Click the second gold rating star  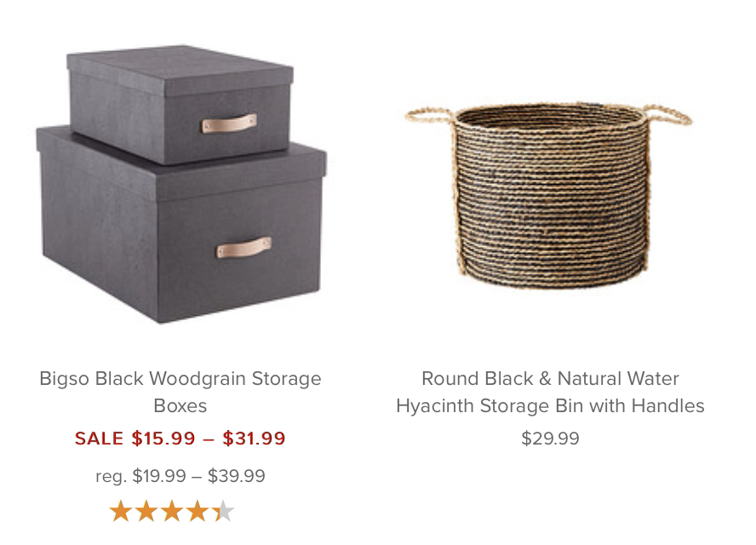coord(146,511)
